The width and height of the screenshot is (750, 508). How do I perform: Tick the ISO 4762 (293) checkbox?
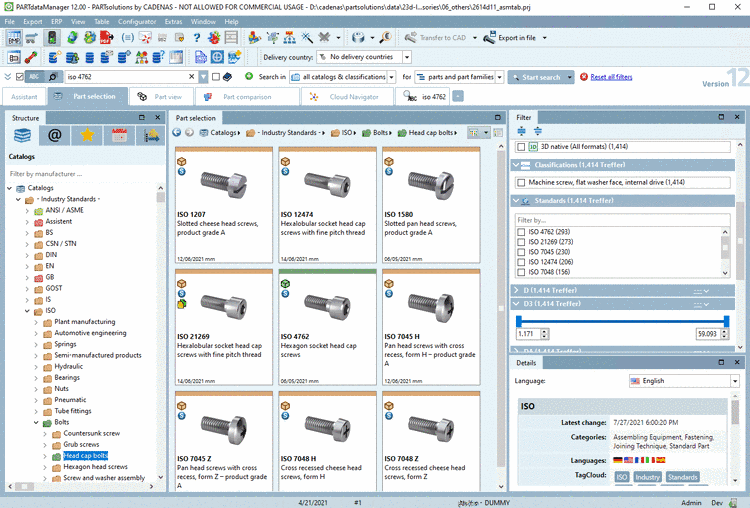click(521, 232)
